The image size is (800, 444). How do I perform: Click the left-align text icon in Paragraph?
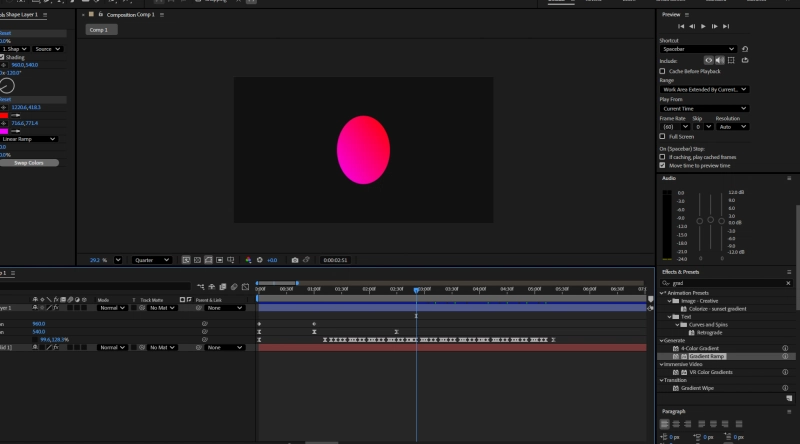666,424
